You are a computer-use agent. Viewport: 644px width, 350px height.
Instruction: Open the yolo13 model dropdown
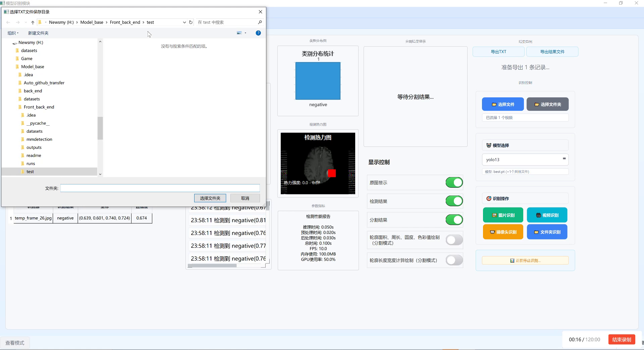point(564,160)
